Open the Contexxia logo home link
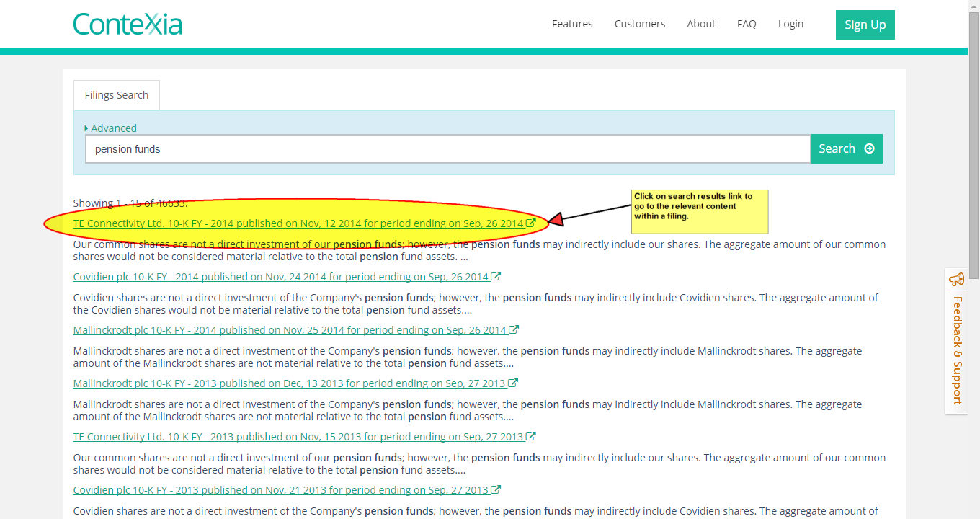 [x=128, y=24]
